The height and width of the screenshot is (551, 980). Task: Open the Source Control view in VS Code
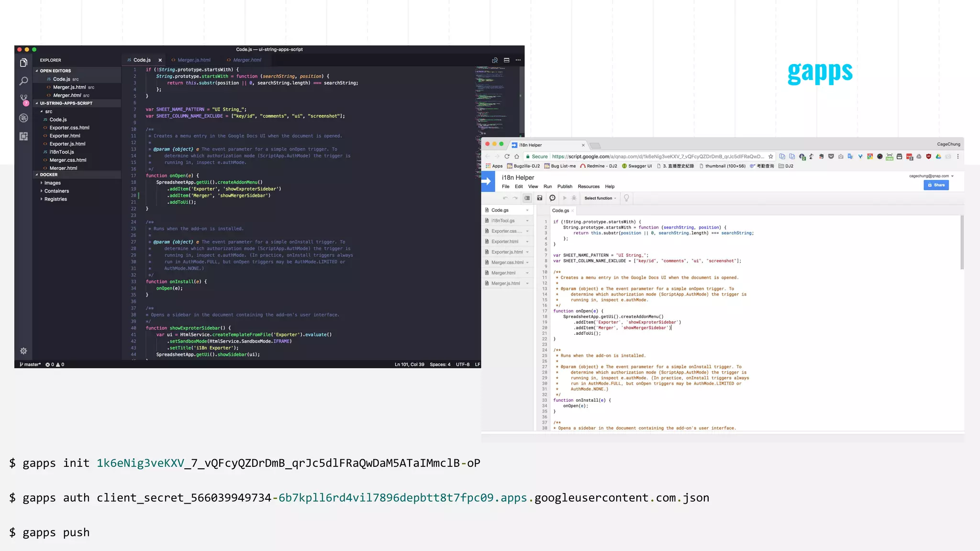23,99
